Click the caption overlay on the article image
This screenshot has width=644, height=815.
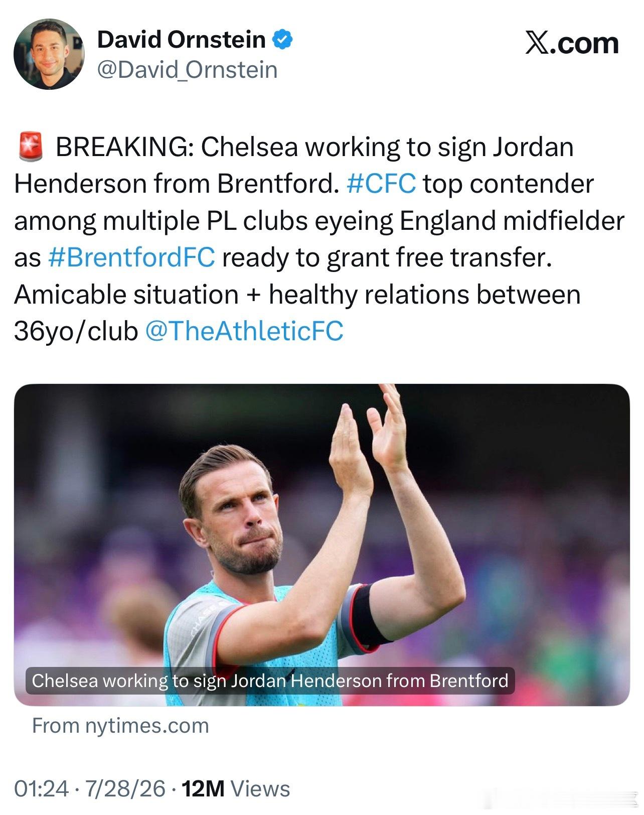(270, 681)
